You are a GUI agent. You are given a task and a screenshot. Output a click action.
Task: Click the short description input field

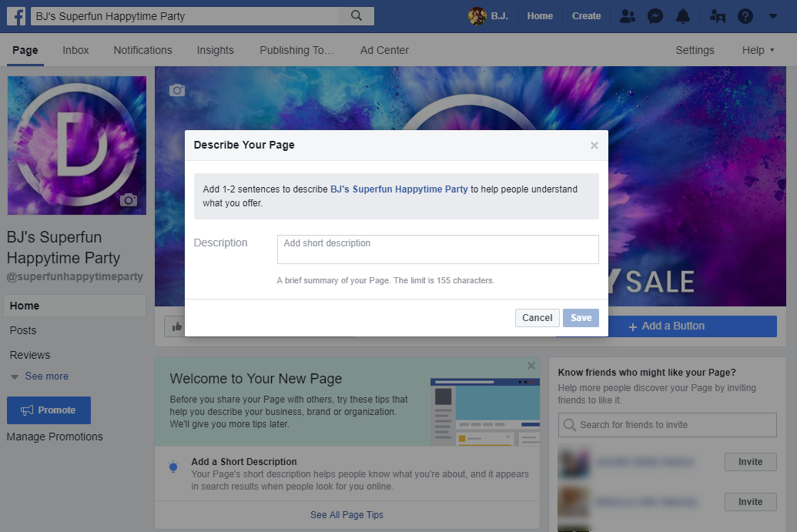pos(437,249)
